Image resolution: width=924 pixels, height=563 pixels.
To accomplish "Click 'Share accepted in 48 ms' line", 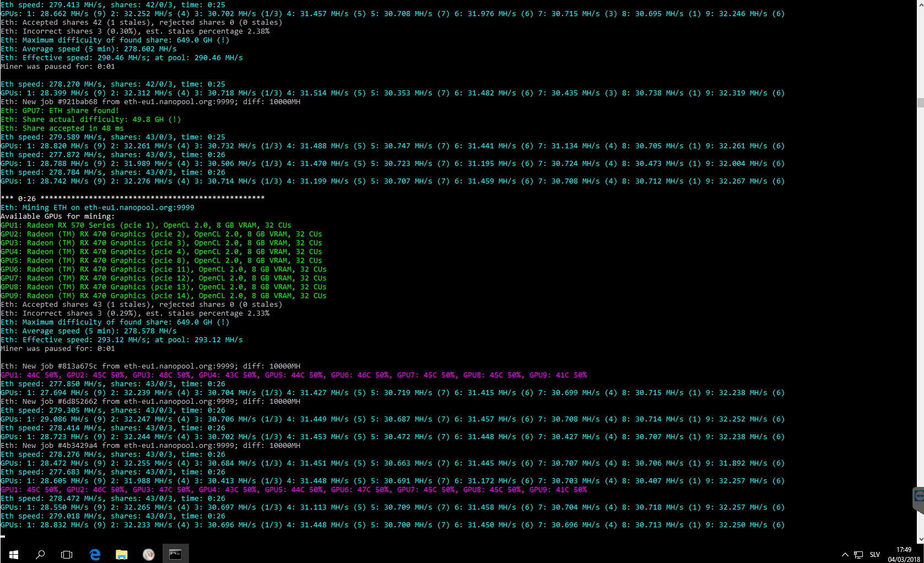I will (62, 128).
